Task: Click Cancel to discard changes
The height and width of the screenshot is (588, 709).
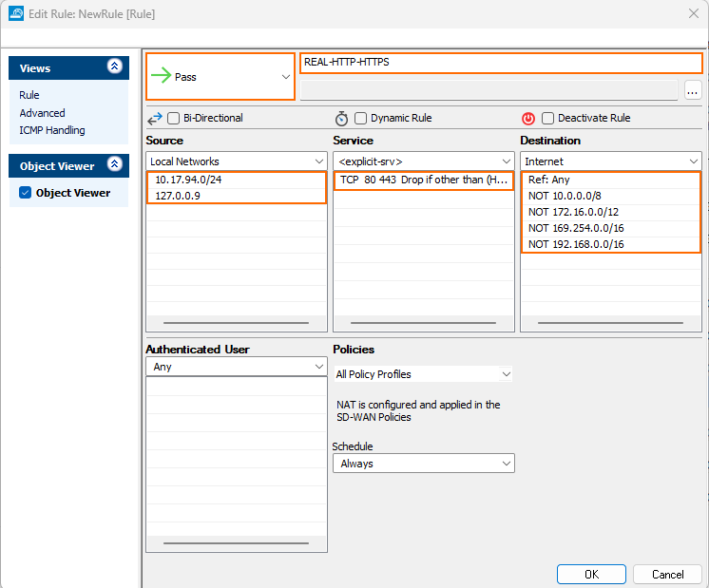Action: click(x=667, y=574)
